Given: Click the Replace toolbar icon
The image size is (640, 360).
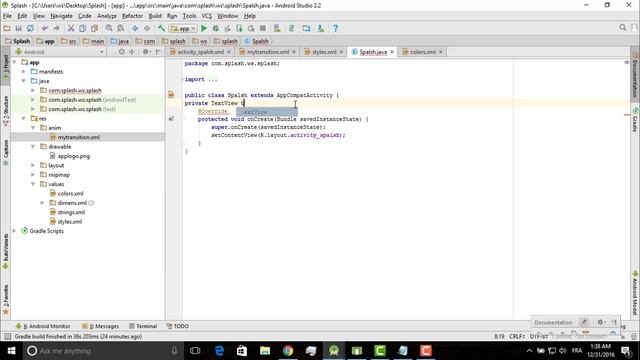Looking at the screenshot, I should (121, 28).
